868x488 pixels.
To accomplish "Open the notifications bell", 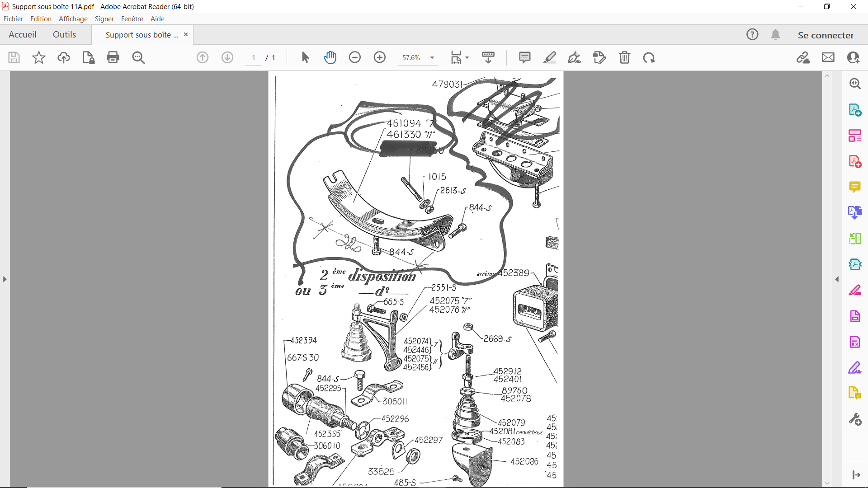I will point(775,35).
